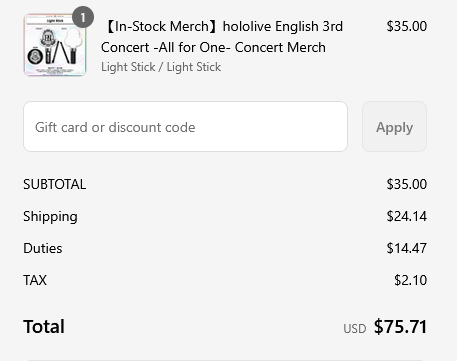The height and width of the screenshot is (361, 457).
Task: Click the duties amount $14.47
Action: point(407,248)
